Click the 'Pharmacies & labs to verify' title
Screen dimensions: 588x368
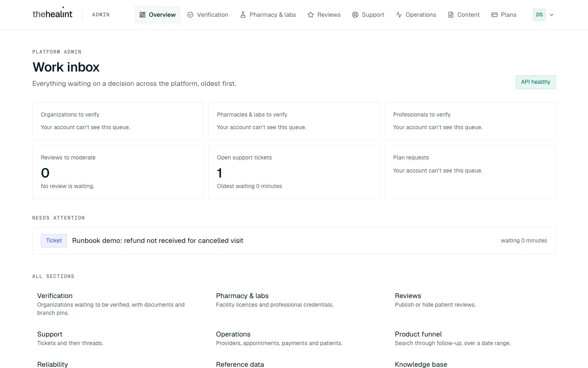[x=252, y=114]
